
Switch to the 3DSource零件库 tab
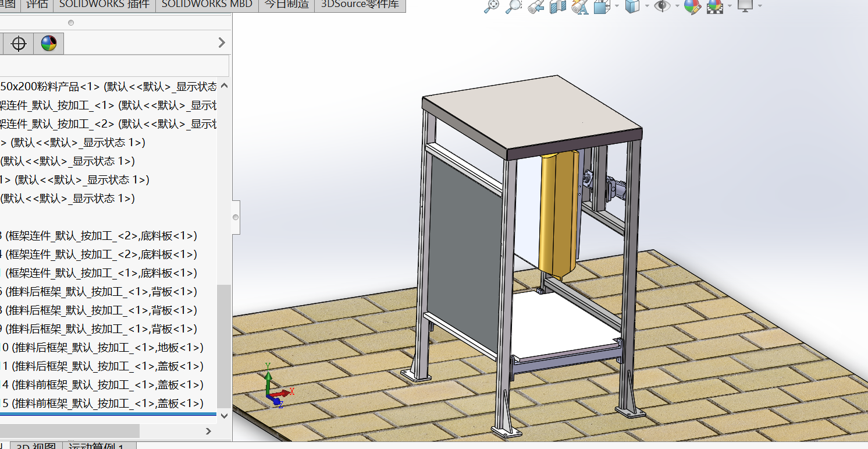pos(360,5)
